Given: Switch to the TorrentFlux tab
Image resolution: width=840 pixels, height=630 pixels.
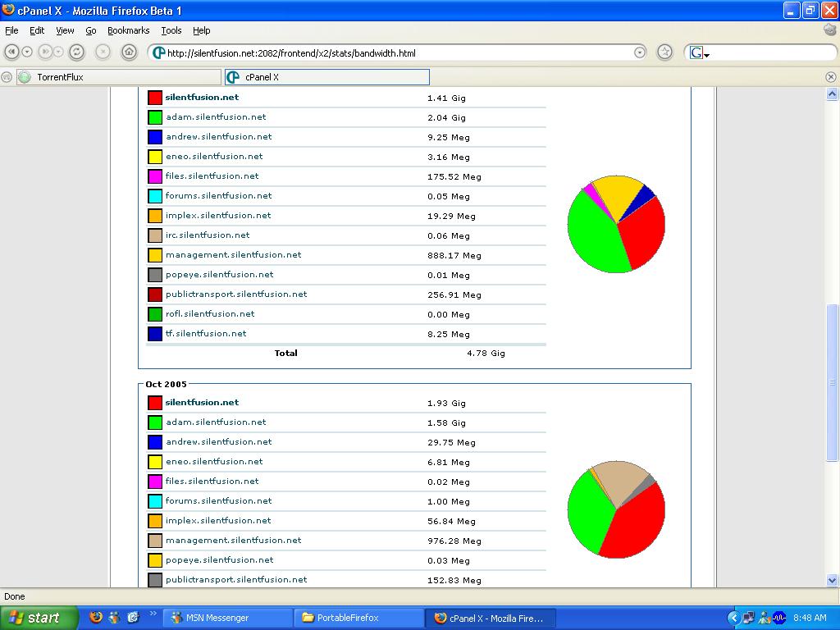Looking at the screenshot, I should click(119, 77).
